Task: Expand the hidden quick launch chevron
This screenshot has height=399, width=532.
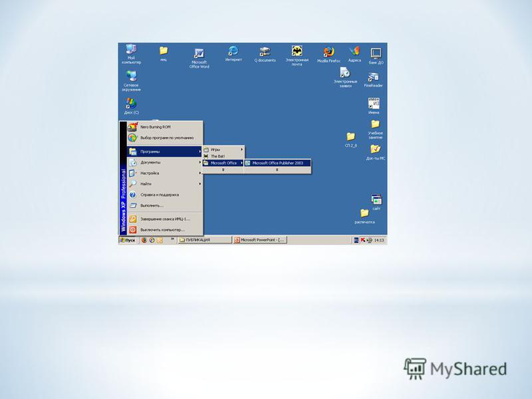Action: pyautogui.click(x=172, y=239)
